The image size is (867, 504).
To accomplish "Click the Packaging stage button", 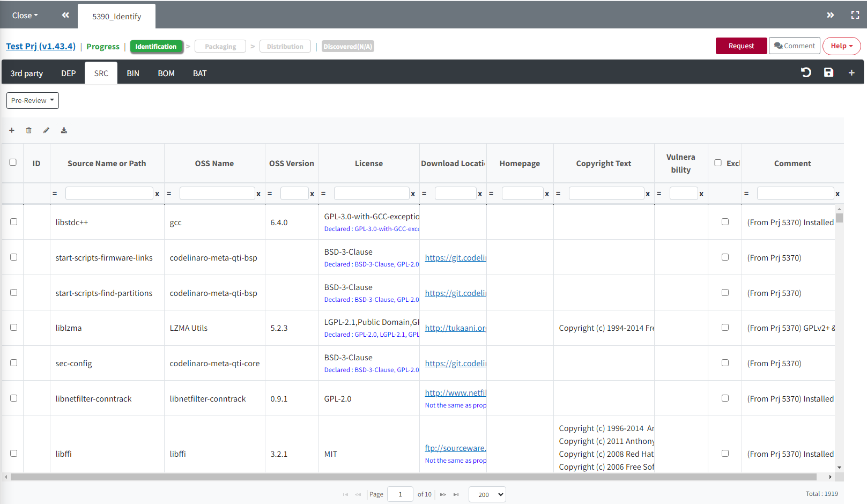I will coord(220,47).
